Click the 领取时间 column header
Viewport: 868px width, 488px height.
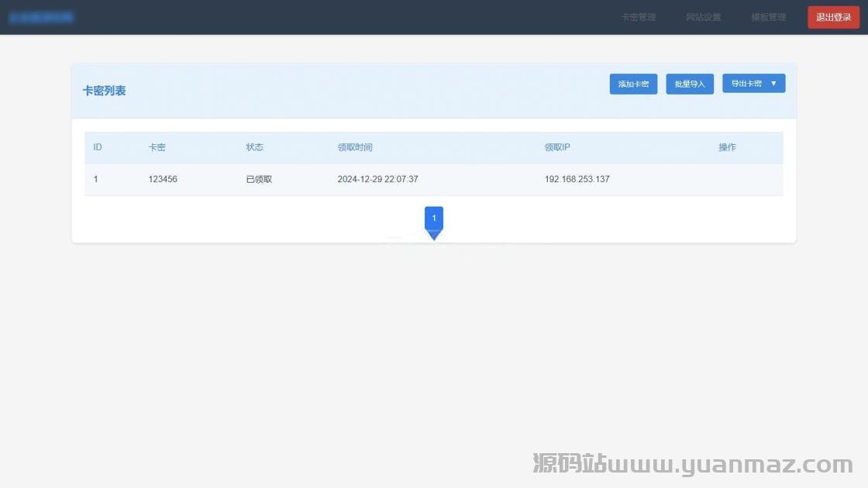click(x=355, y=147)
